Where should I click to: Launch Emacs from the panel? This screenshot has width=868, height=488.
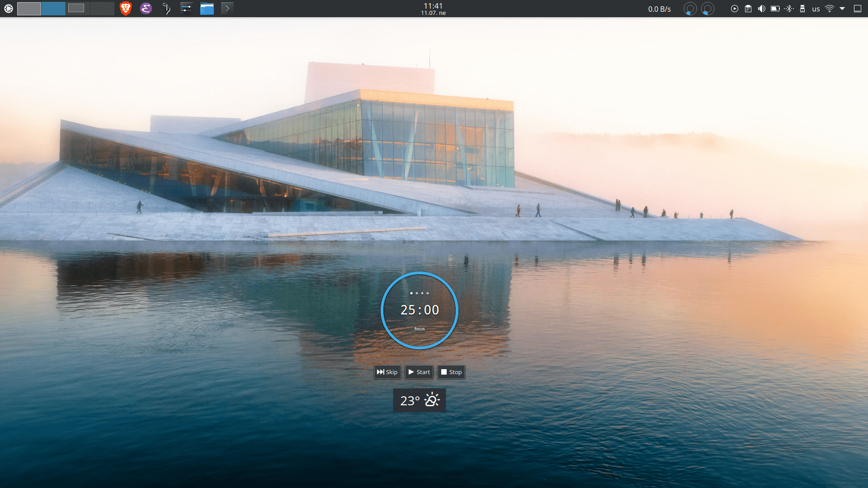coord(146,9)
